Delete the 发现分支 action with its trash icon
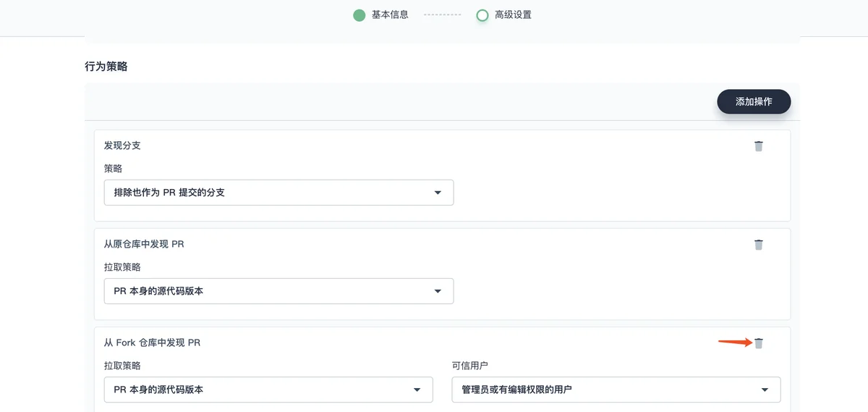This screenshot has width=868, height=412. click(758, 146)
